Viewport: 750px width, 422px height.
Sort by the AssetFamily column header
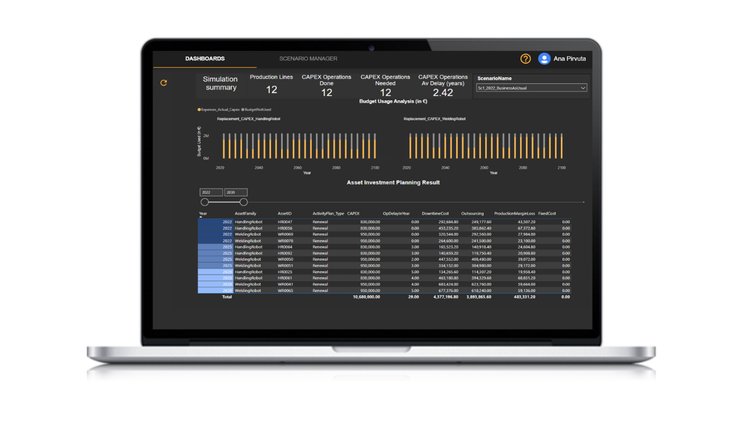[x=245, y=213]
